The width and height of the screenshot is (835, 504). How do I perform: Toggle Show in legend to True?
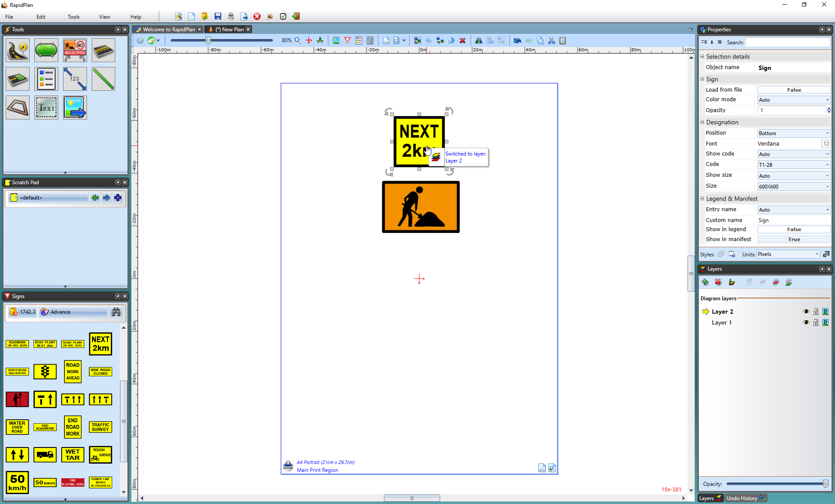tap(795, 229)
